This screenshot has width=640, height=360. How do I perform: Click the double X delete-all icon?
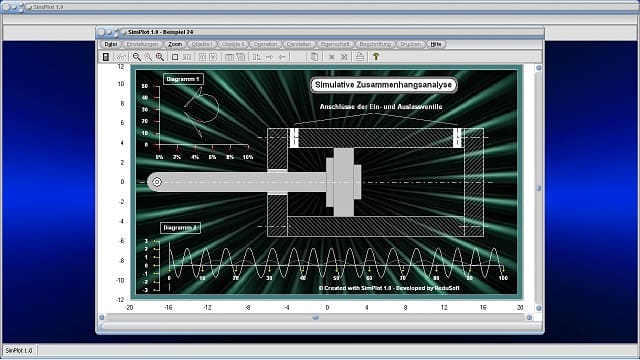tap(344, 57)
